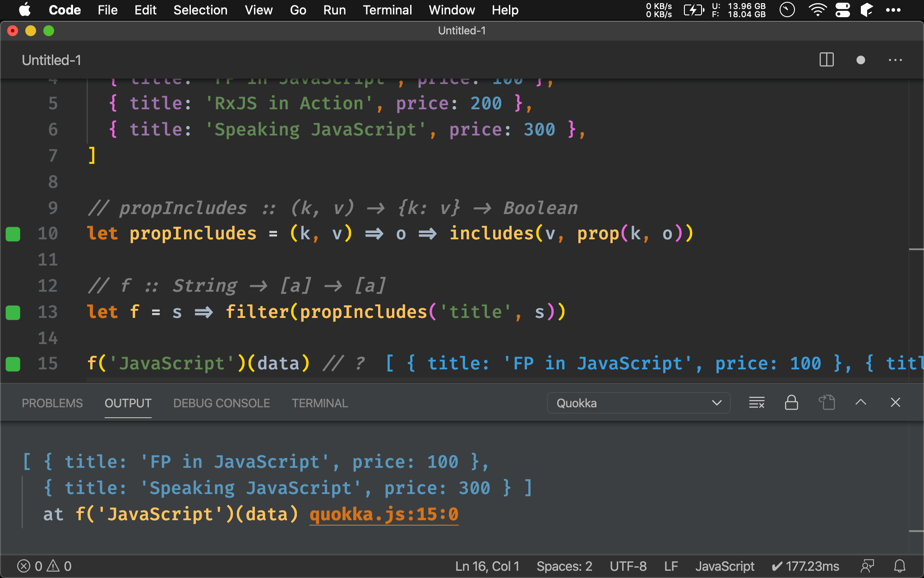The width and height of the screenshot is (924, 578).
Task: Open Time Machine clock icon
Action: click(787, 10)
